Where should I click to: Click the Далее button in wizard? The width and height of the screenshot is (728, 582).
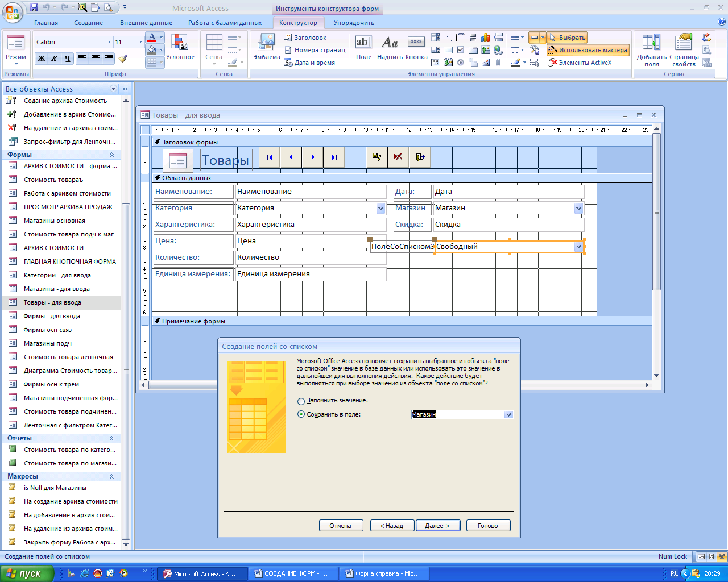[437, 526]
